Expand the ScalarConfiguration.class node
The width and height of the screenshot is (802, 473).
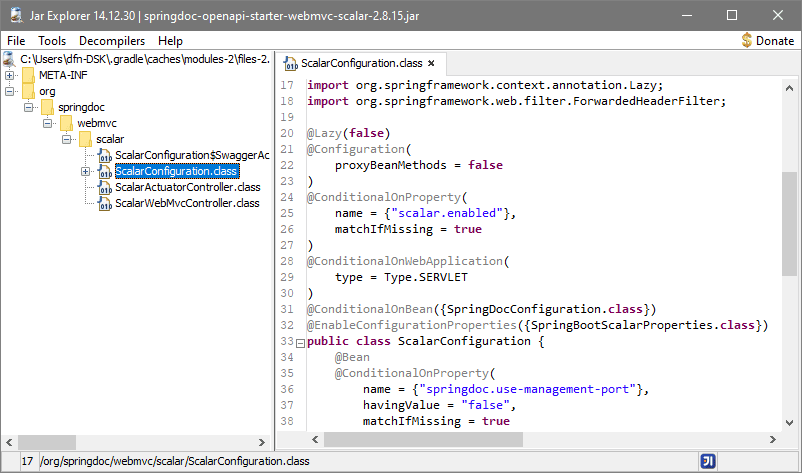coord(85,171)
